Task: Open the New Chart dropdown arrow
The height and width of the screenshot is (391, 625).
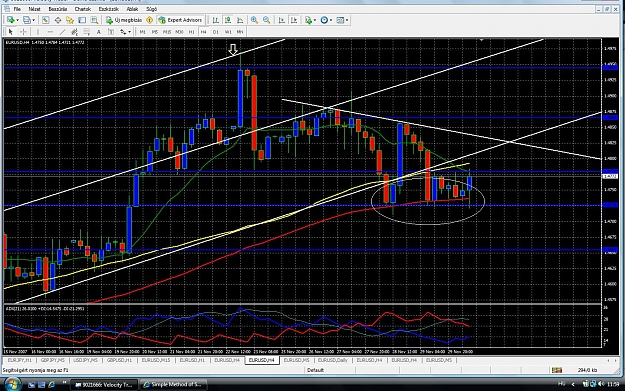Action: 17,20
